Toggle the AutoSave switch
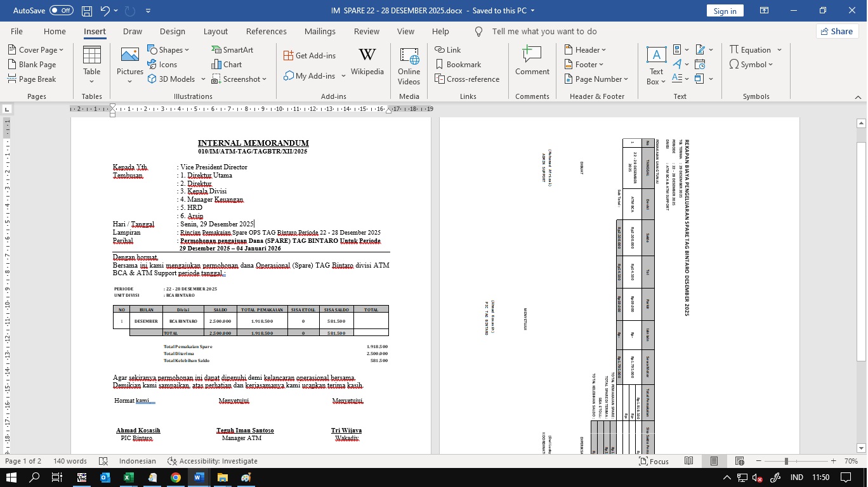Screen dimensions: 868x487 click(x=61, y=11)
